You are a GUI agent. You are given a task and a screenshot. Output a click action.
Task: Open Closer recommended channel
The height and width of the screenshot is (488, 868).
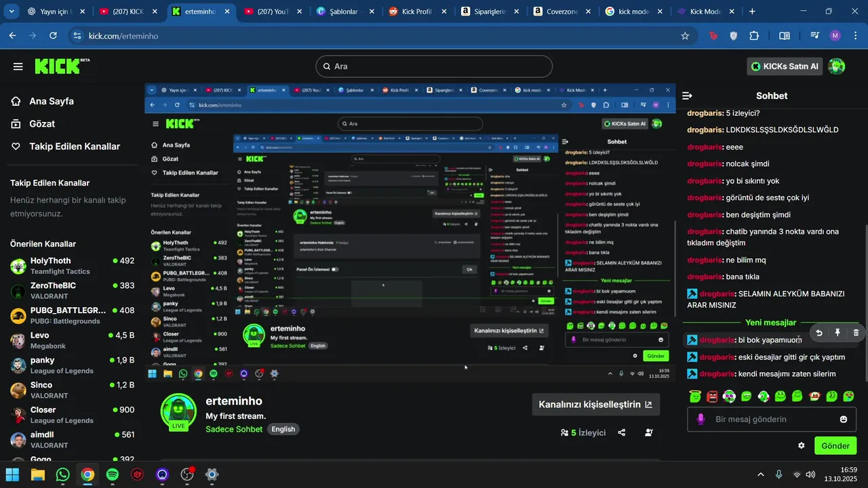[72, 415]
